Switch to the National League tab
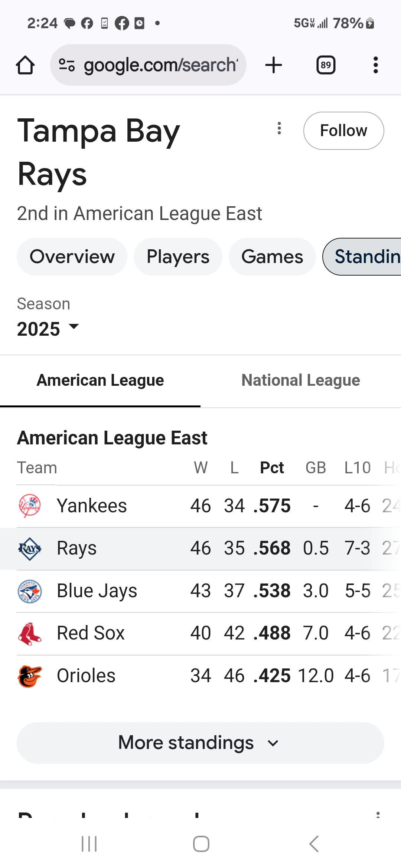Screen dimensions: 401x868 [x=301, y=381]
